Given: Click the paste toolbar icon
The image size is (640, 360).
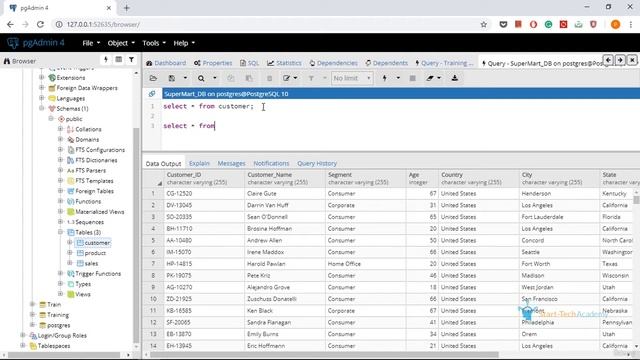Looking at the screenshot, I should click(x=249, y=78).
